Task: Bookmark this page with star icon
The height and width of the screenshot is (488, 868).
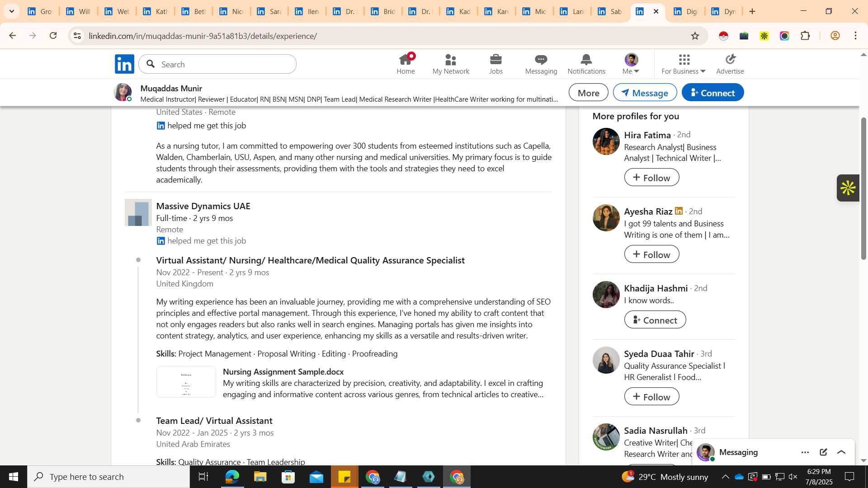Action: [x=695, y=36]
